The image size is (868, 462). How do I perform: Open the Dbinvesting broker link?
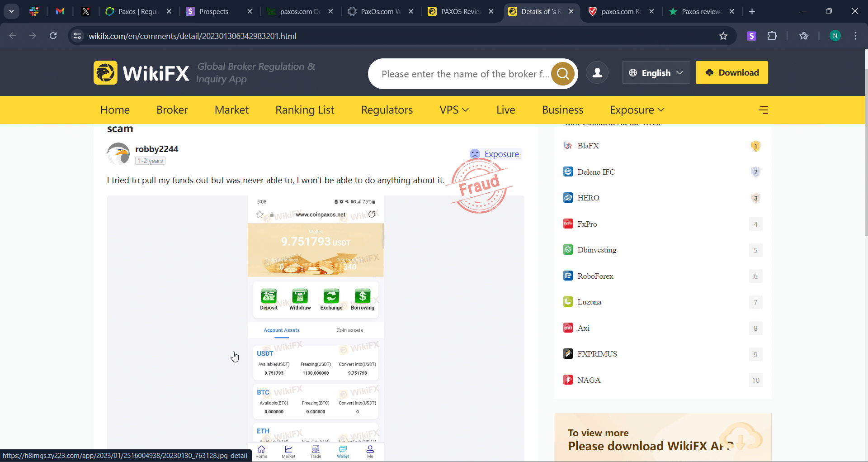point(597,250)
